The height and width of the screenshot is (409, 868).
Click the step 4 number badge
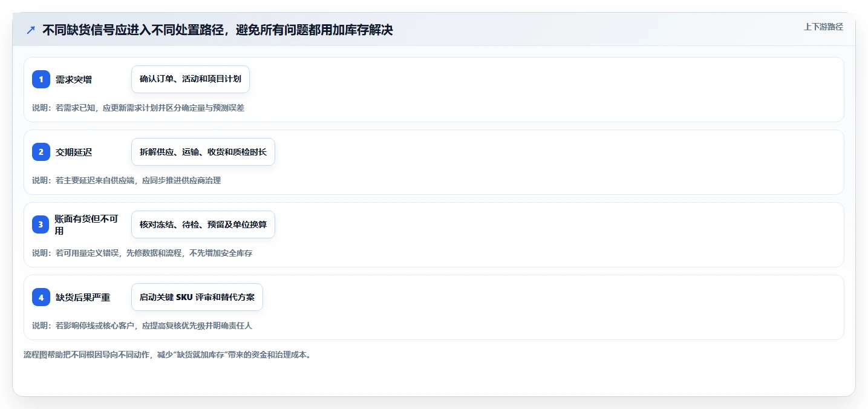[x=41, y=297]
